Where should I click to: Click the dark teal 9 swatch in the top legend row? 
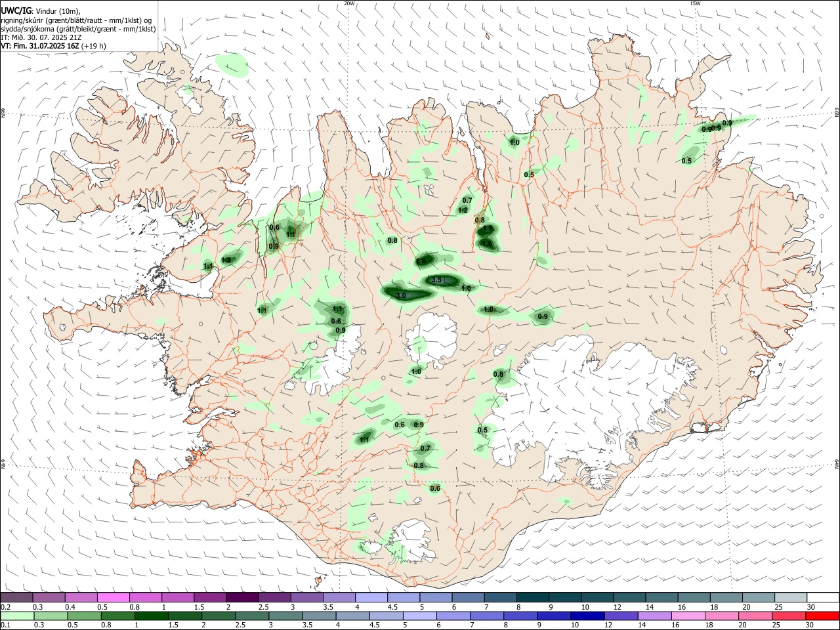tap(565, 598)
